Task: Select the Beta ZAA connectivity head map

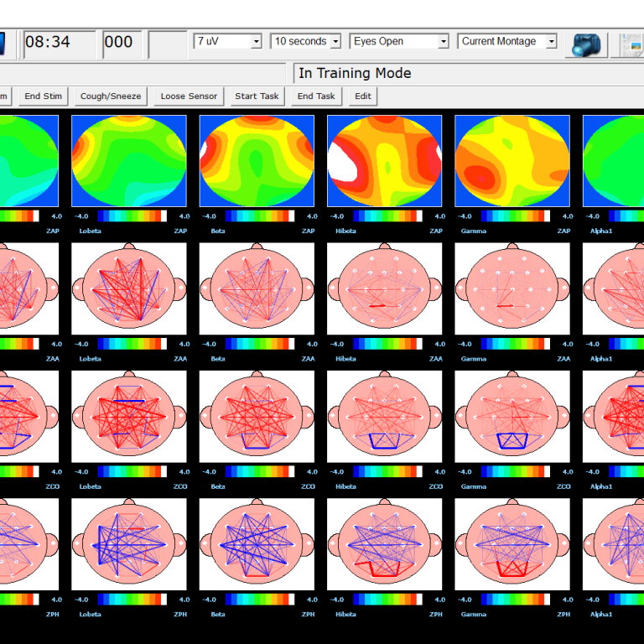Action: point(257,288)
